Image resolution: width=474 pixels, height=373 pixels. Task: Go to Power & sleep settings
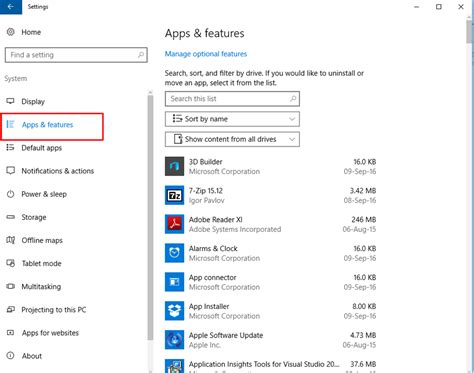[x=44, y=194]
